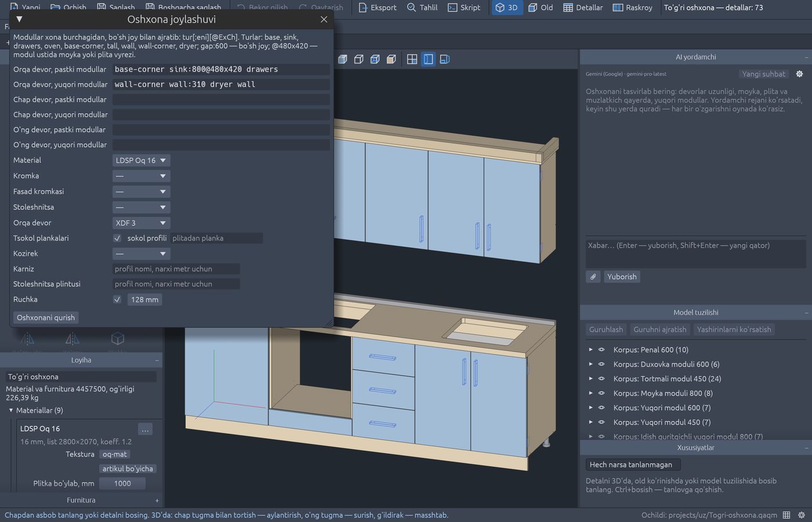Collapse the Oshxona joylashuvi dialog triangle
The image size is (812, 522).
[x=19, y=19]
